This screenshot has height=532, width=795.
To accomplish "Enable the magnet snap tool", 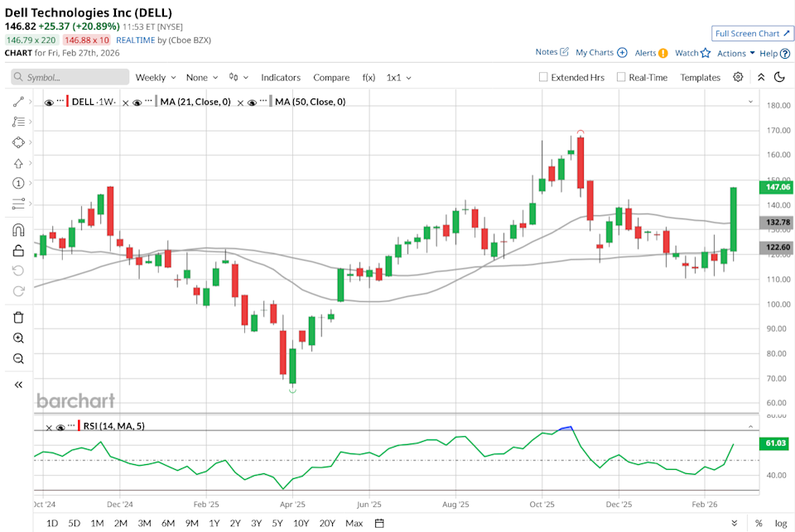I will coord(18,230).
